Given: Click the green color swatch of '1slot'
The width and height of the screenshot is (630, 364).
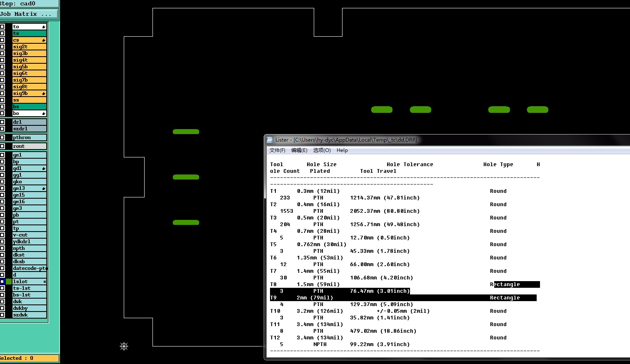Looking at the screenshot, I should tap(9, 282).
